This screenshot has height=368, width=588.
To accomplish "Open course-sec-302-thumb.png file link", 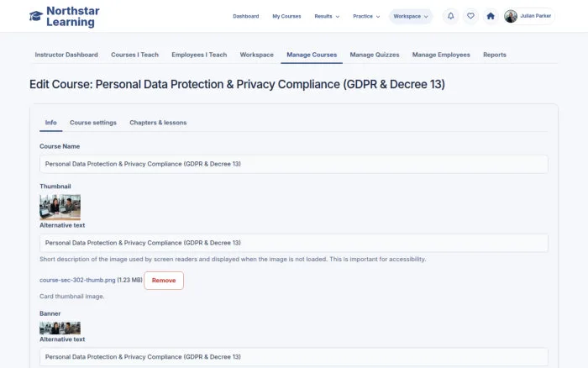I will coord(77,281).
